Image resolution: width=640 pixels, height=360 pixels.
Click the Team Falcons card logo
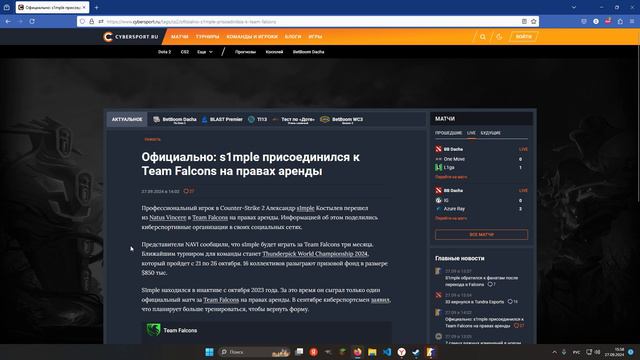click(x=153, y=330)
